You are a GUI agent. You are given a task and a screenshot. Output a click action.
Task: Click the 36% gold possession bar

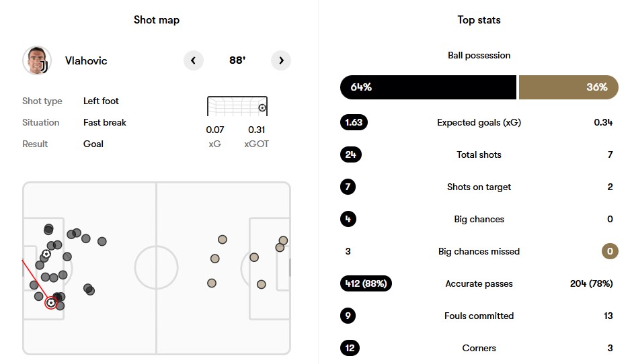568,87
